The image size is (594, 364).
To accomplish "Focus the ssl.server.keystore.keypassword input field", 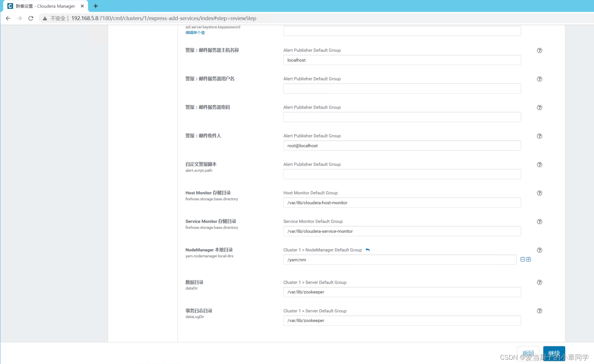I will 402,31.
